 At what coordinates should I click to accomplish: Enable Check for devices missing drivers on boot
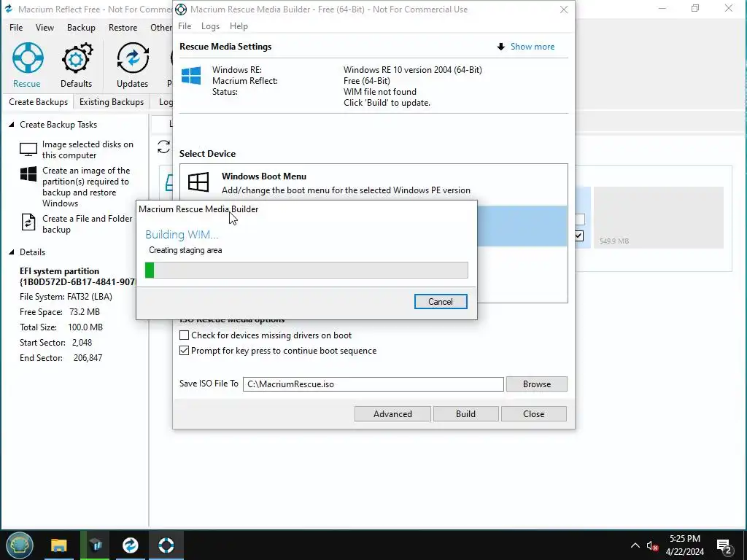click(x=184, y=335)
